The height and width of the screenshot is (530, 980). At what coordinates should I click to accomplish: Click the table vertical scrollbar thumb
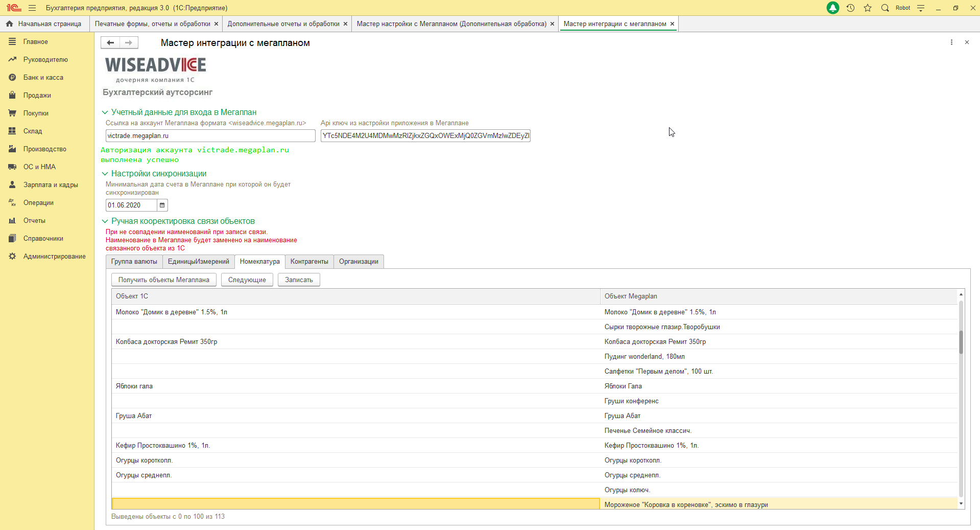(961, 342)
